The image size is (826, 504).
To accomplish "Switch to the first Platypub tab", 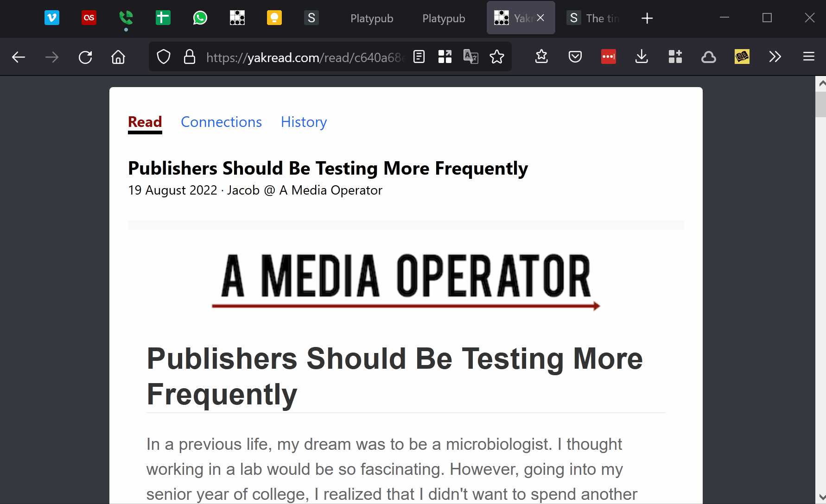I will [372, 18].
